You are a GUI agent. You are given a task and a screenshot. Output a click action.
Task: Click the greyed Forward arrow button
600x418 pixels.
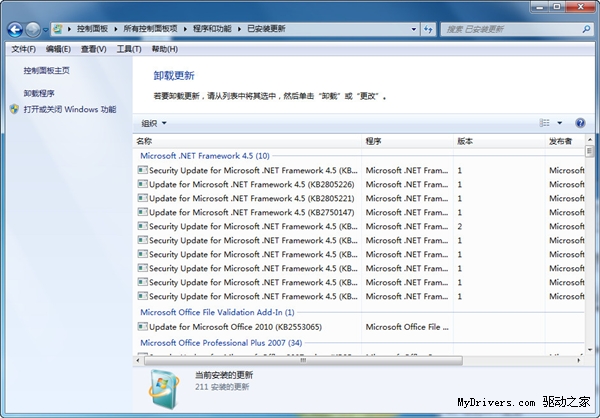[33, 29]
